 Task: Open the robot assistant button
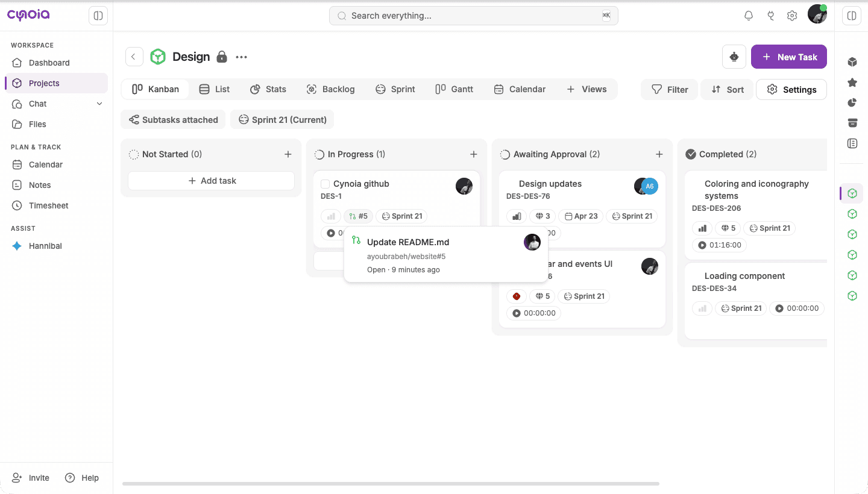734,57
